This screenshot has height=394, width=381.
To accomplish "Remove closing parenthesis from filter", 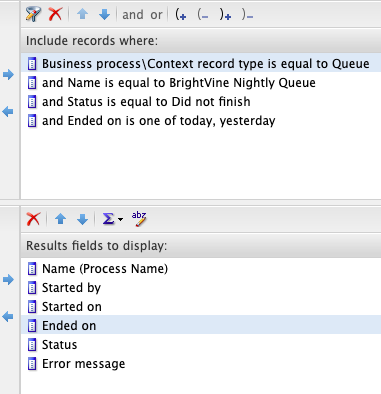I will pyautogui.click(x=247, y=15).
